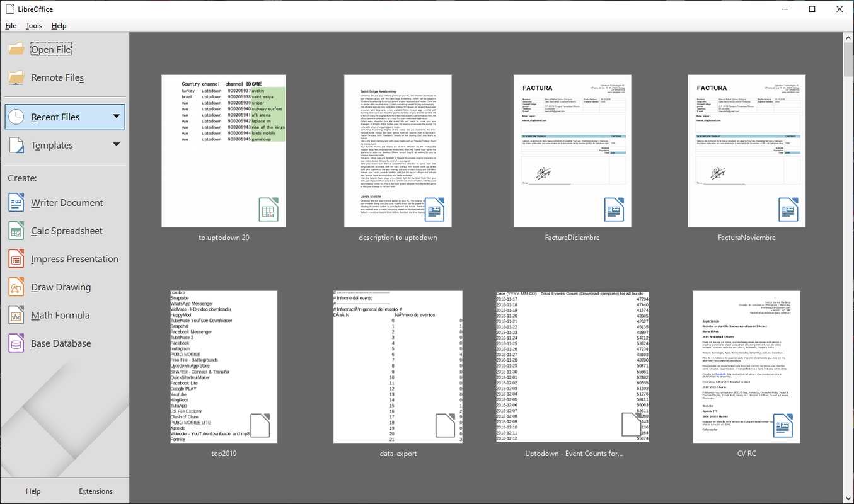Open the File menu
Screen dimensions: 854x504
tap(11, 26)
